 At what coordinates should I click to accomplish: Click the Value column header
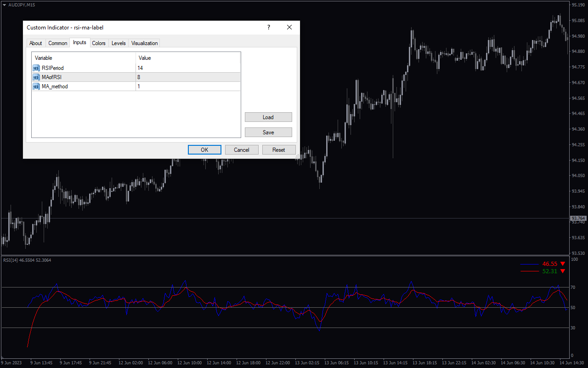point(188,58)
